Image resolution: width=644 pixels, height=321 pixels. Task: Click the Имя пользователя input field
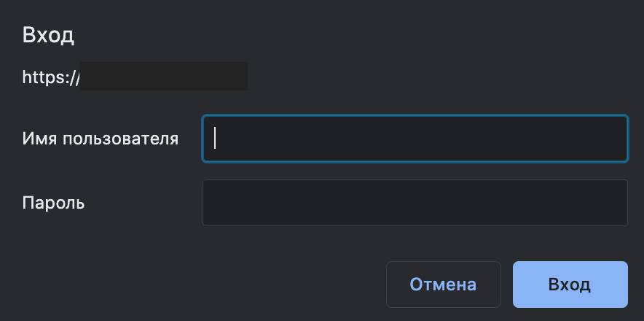[415, 139]
